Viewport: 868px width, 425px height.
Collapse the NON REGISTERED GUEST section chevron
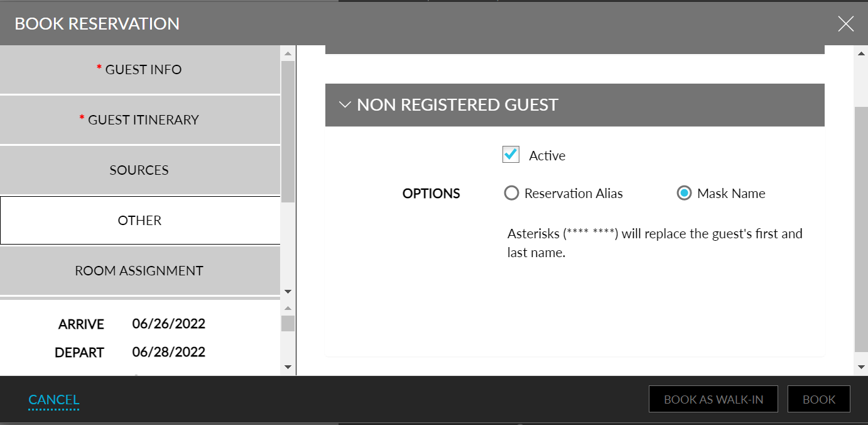pos(344,104)
